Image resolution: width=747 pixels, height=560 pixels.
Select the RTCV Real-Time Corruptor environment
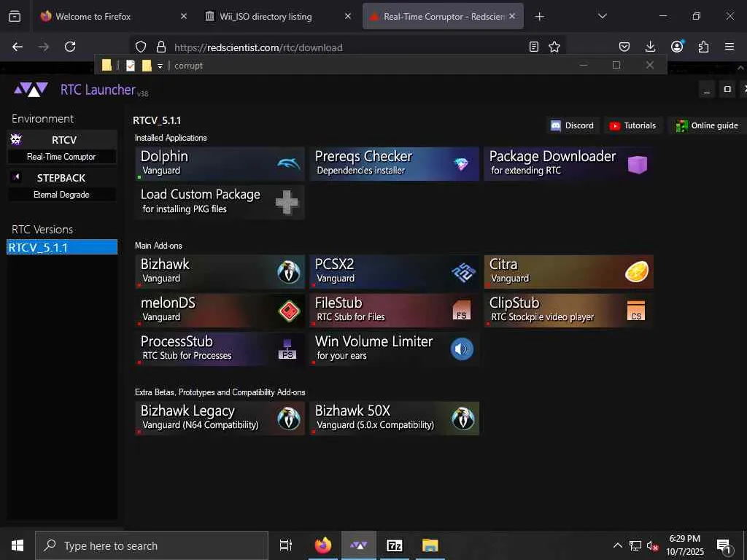click(x=62, y=147)
